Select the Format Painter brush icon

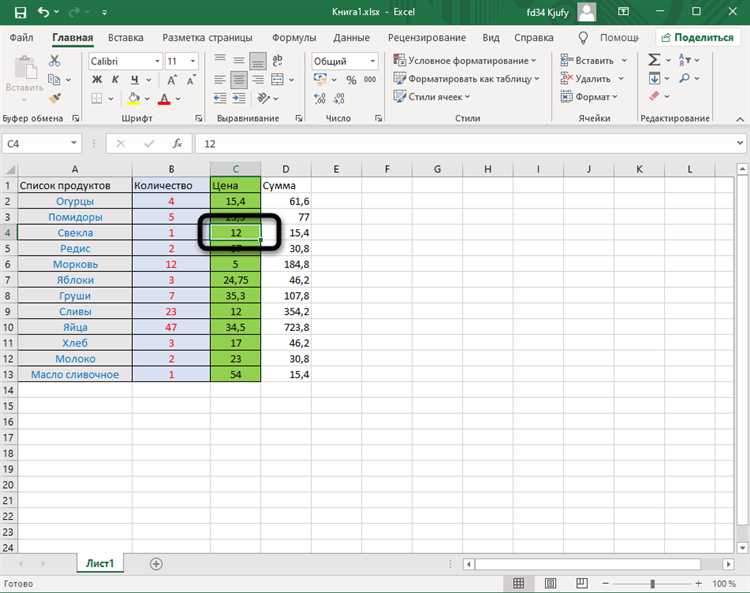click(x=56, y=97)
